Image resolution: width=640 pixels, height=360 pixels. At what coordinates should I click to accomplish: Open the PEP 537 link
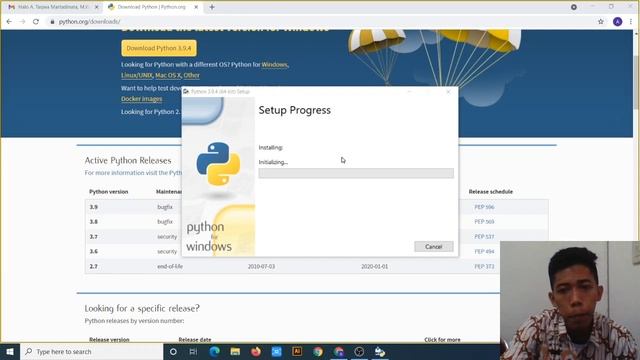click(x=484, y=237)
